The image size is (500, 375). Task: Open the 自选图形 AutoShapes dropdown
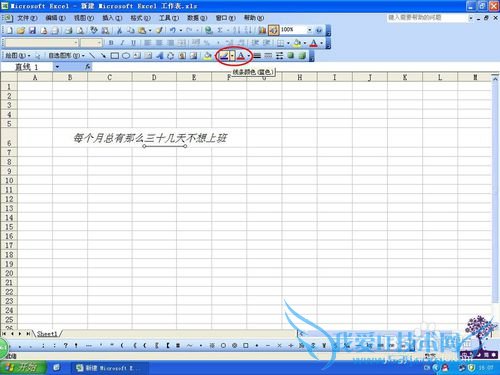pyautogui.click(x=66, y=56)
